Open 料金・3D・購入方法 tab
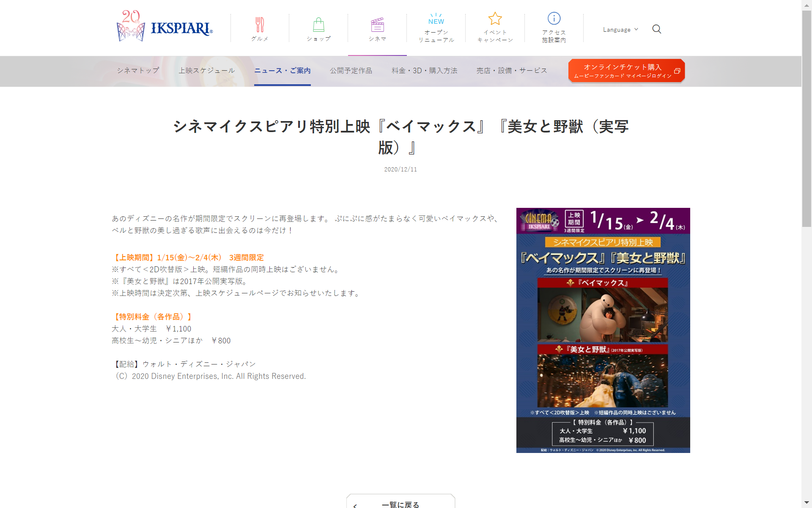 point(424,71)
